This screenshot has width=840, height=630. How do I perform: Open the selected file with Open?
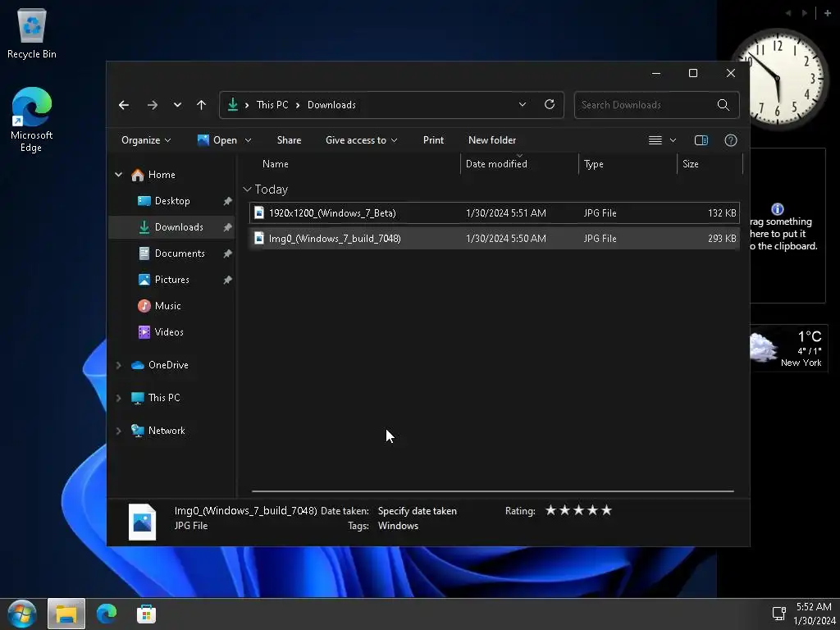point(217,140)
